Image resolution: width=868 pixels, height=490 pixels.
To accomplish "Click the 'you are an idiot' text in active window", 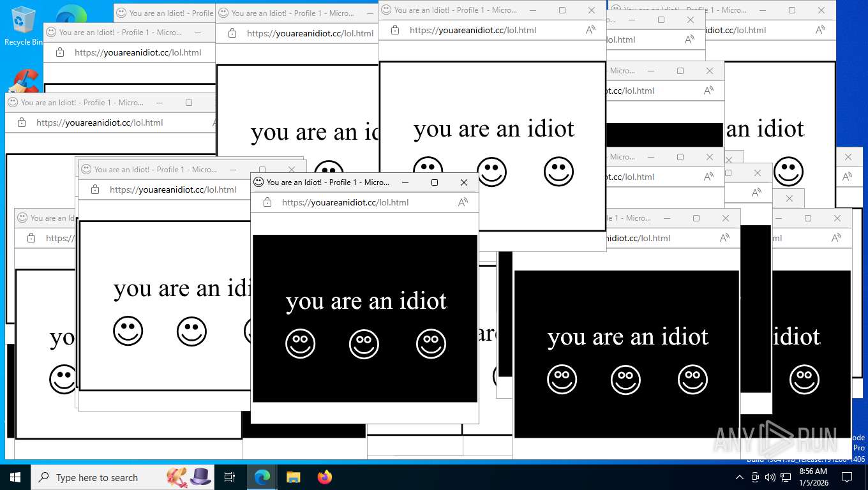I will 366,301.
